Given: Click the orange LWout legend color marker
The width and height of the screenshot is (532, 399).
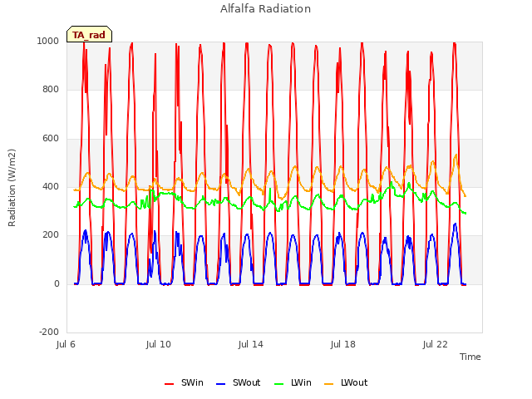Looking at the screenshot, I should point(329,384).
